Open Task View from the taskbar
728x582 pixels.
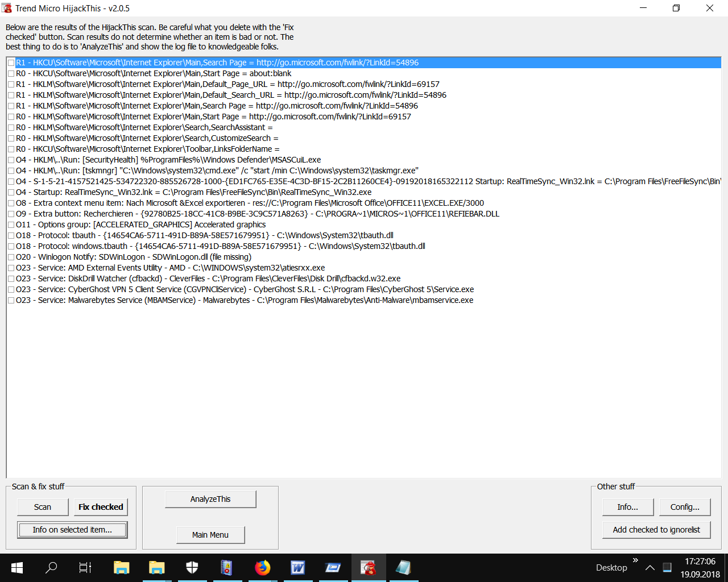pos(85,567)
